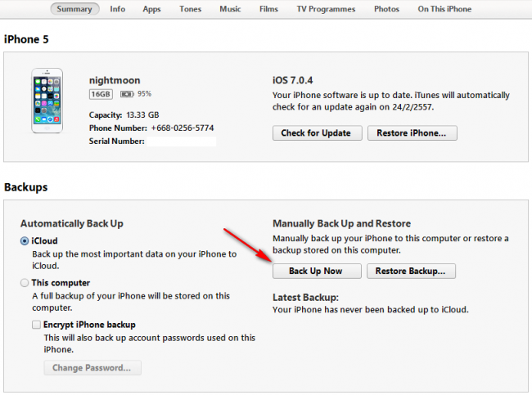Select the This computer radio button
Image resolution: width=532 pixels, height=395 pixels.
point(25,283)
